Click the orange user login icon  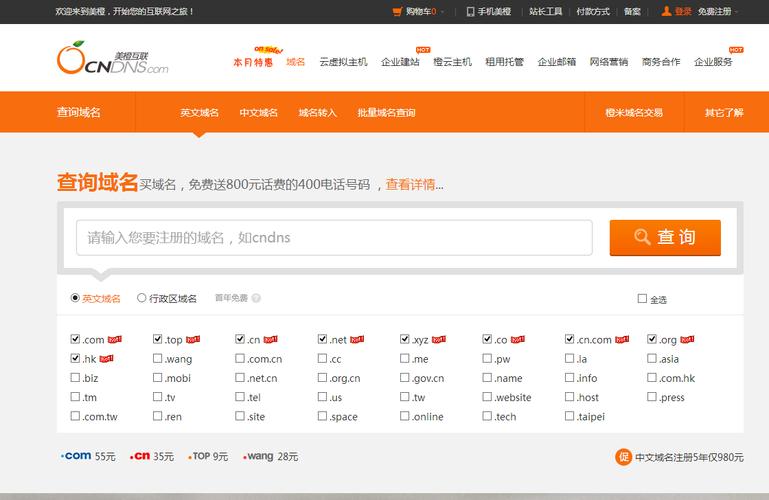coord(666,12)
